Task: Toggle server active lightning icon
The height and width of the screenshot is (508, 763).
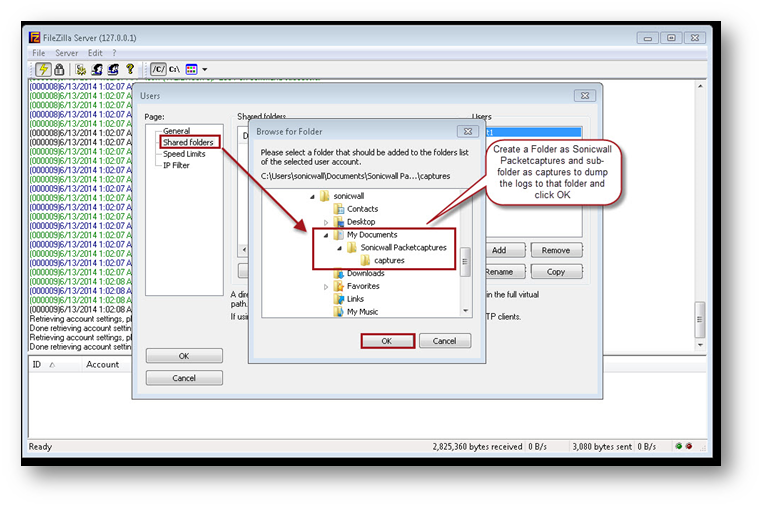Action: click(43, 70)
